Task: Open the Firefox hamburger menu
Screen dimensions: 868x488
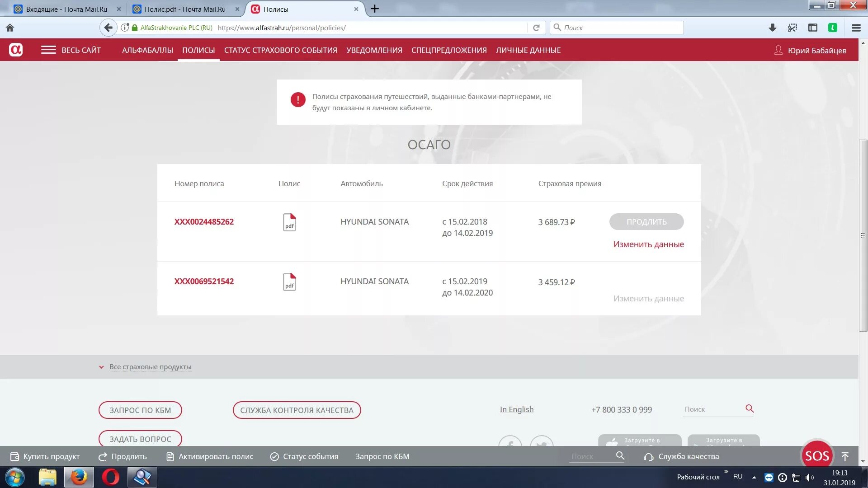Action: (856, 28)
